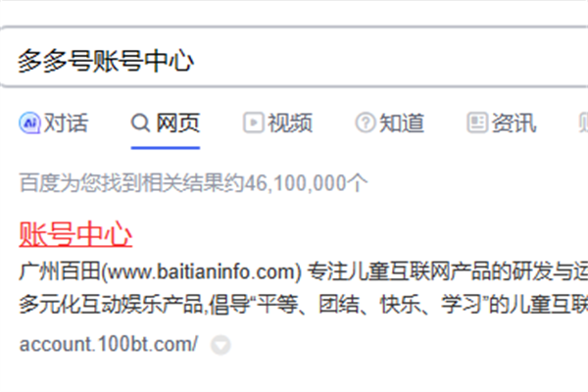Viewport: 588px width, 392px height.
Task: Click the partially visible tab after 资讯
Action: 583,122
